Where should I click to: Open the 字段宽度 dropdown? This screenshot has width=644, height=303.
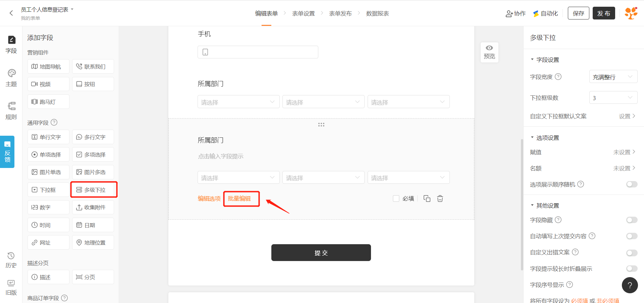(613, 77)
